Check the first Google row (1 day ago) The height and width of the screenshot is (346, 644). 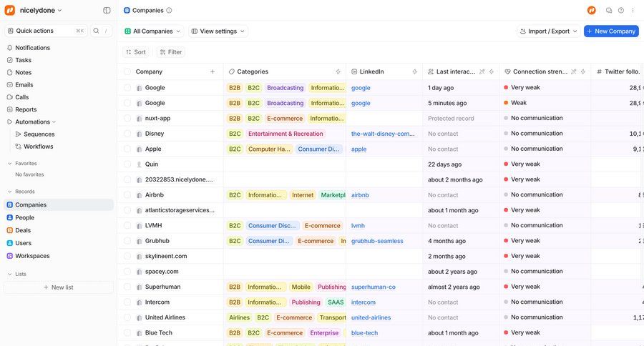click(127, 88)
